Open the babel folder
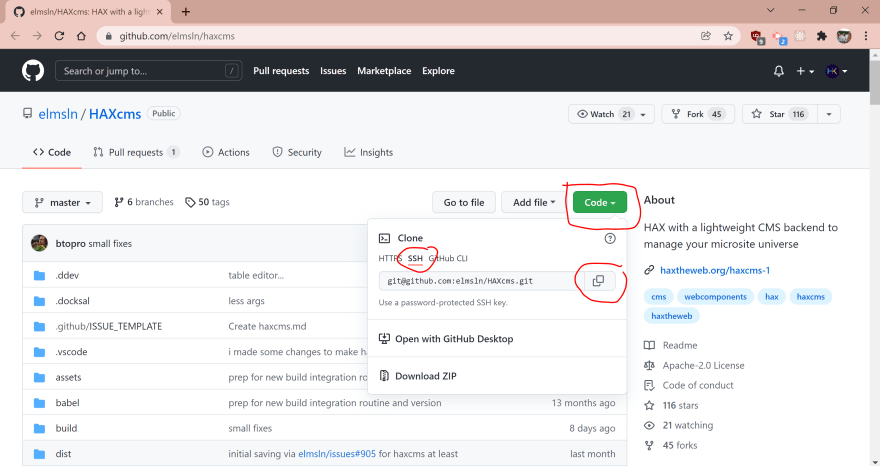This screenshot has width=880, height=466. click(x=67, y=403)
